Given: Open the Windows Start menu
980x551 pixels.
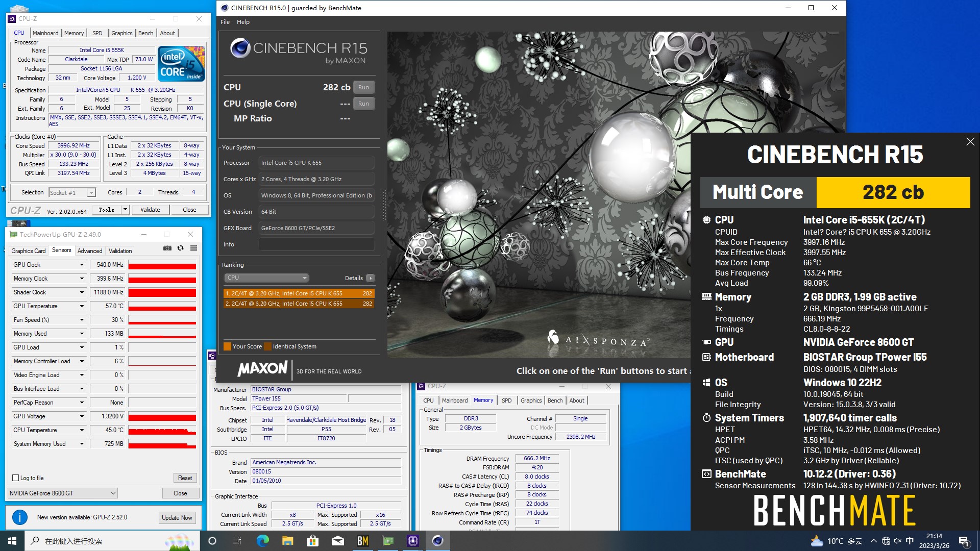Looking at the screenshot, I should point(12,541).
